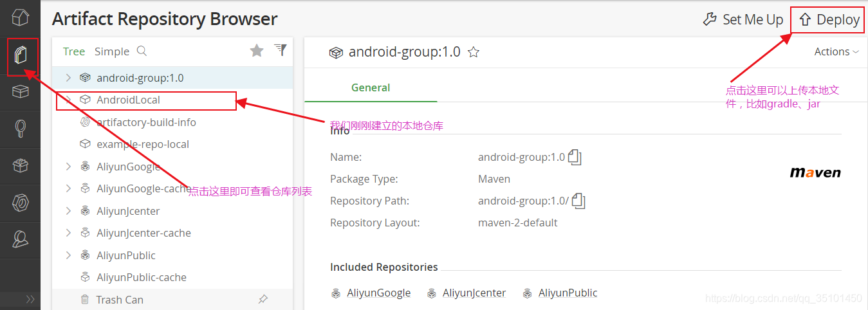Click example-repo-local box icon
The height and width of the screenshot is (310, 868).
(x=85, y=144)
